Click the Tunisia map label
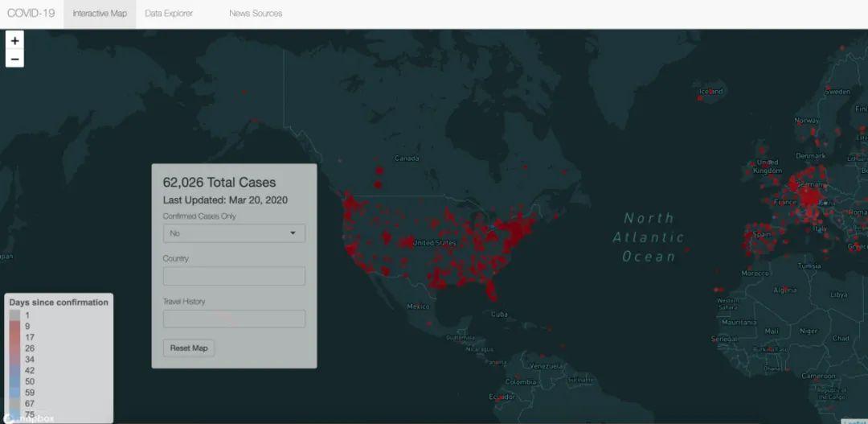 coord(809,266)
